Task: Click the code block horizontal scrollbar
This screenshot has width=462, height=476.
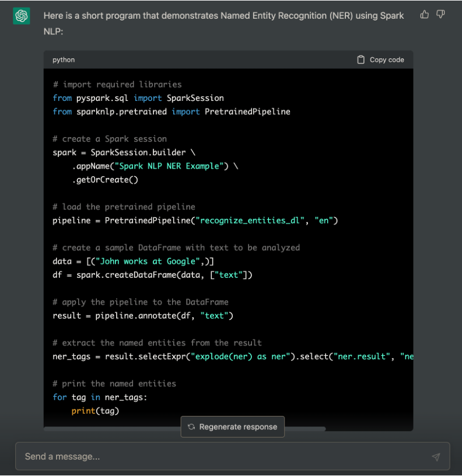Action: [184, 429]
